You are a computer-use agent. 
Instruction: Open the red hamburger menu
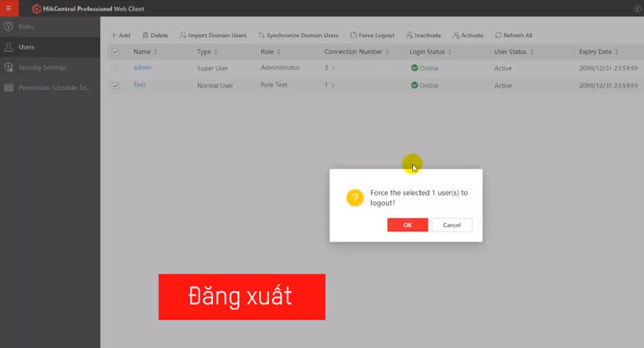pyautogui.click(x=9, y=8)
